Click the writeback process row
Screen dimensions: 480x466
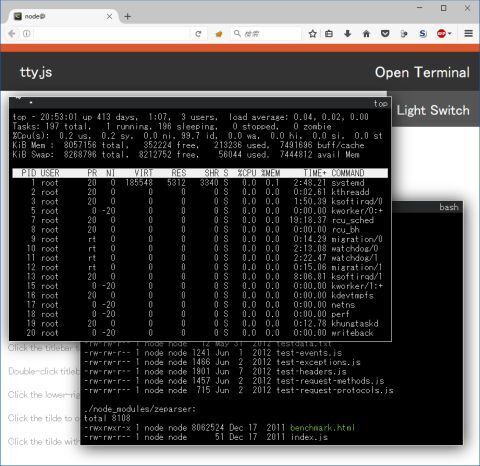click(x=200, y=333)
